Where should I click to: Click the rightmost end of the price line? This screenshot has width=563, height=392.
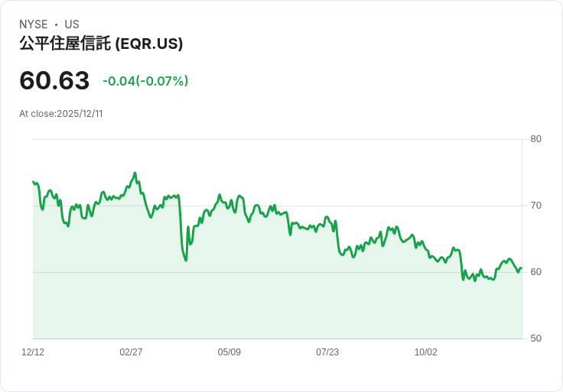click(x=521, y=268)
